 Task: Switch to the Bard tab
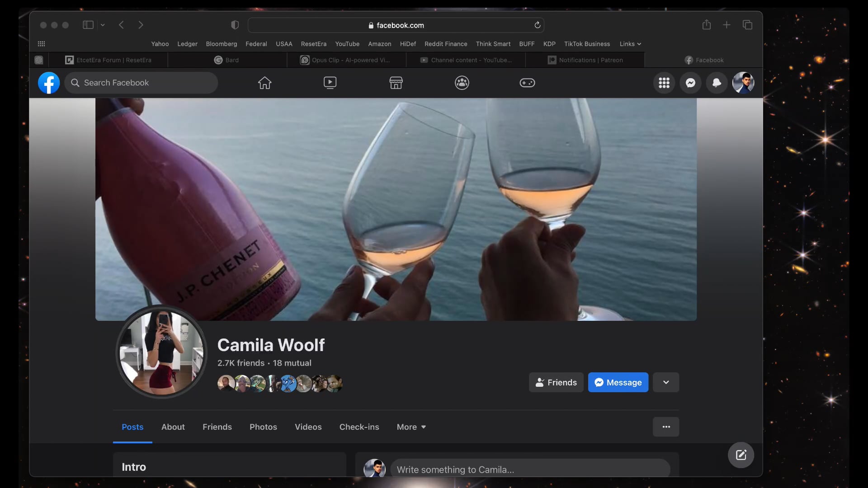(227, 60)
